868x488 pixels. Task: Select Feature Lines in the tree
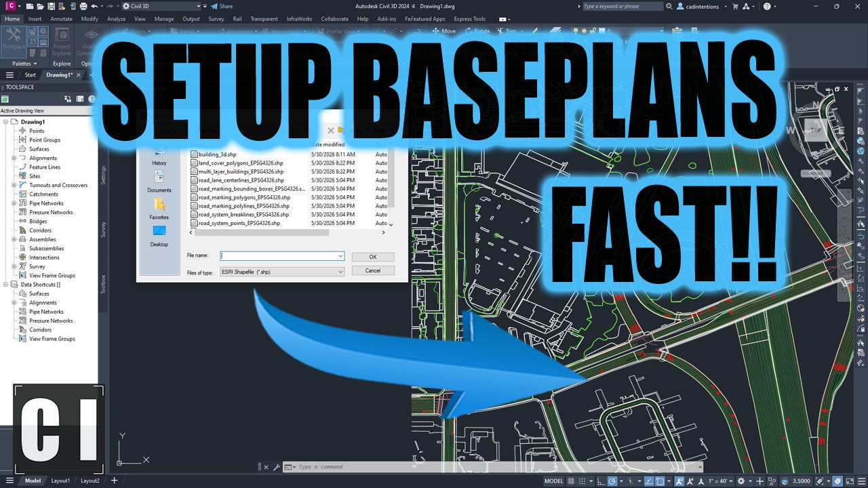[x=45, y=167]
